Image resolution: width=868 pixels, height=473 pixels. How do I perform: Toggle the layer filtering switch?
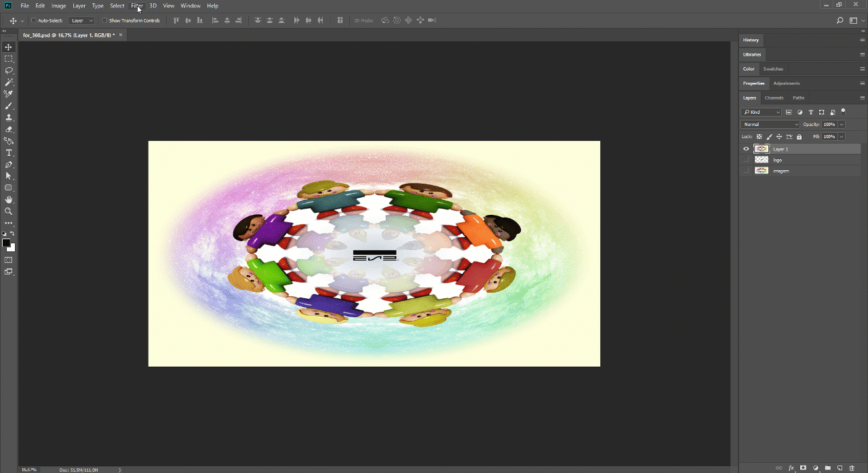(x=843, y=111)
